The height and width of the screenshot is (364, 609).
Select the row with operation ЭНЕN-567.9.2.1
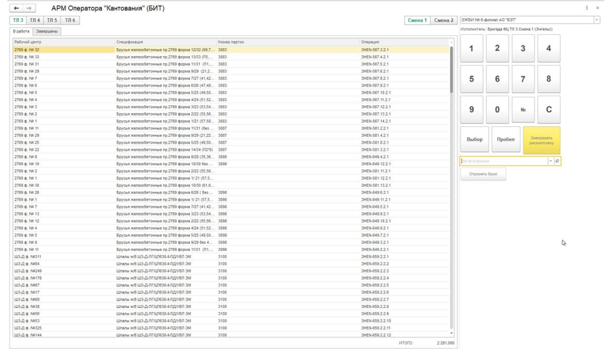coord(231,85)
